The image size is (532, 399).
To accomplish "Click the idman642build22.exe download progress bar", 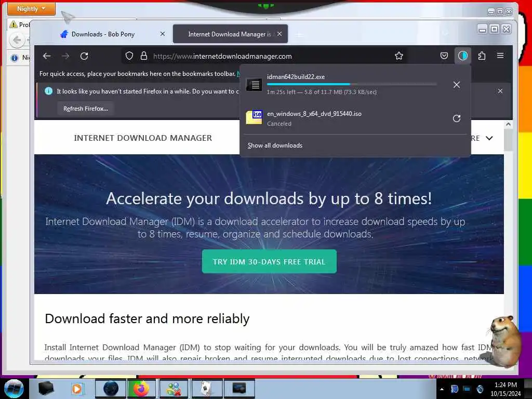I will tap(352, 84).
